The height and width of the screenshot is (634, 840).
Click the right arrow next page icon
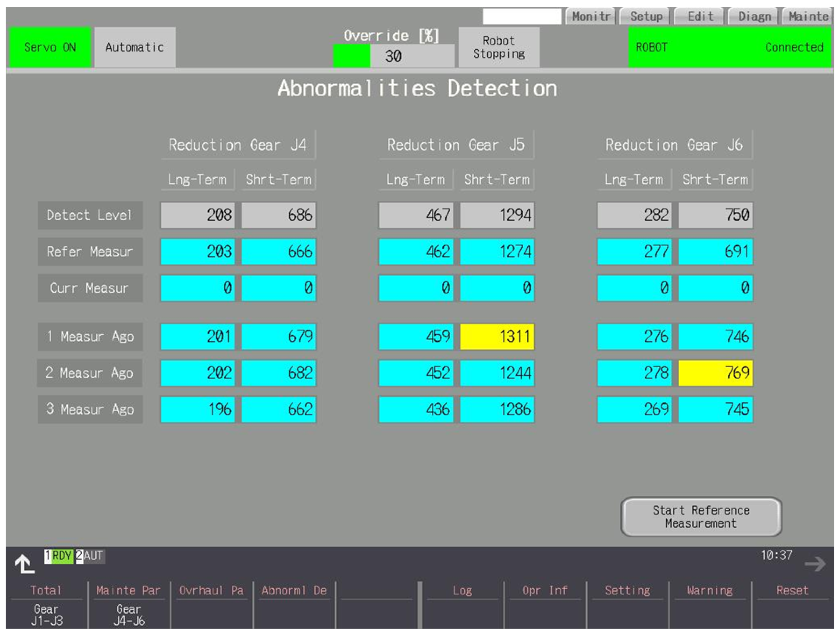tap(815, 564)
